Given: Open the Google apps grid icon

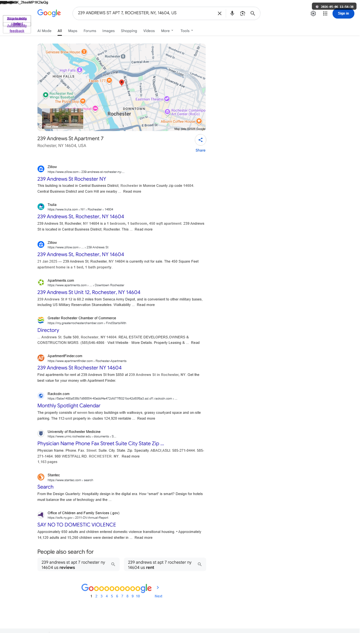Looking at the screenshot, I should (x=325, y=14).
